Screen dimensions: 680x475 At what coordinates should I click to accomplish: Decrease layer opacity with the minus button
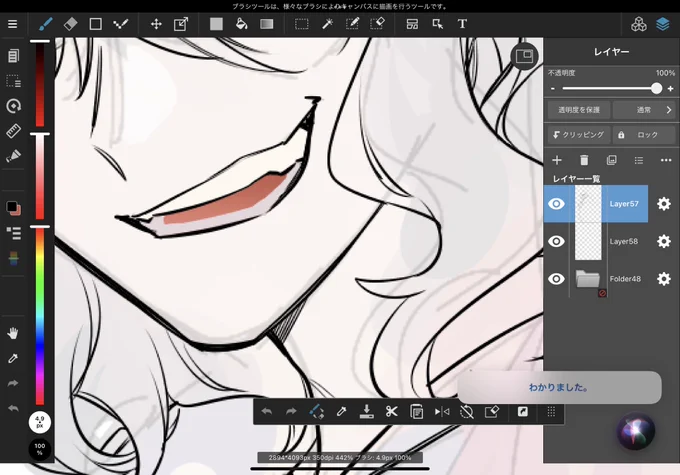pos(553,88)
